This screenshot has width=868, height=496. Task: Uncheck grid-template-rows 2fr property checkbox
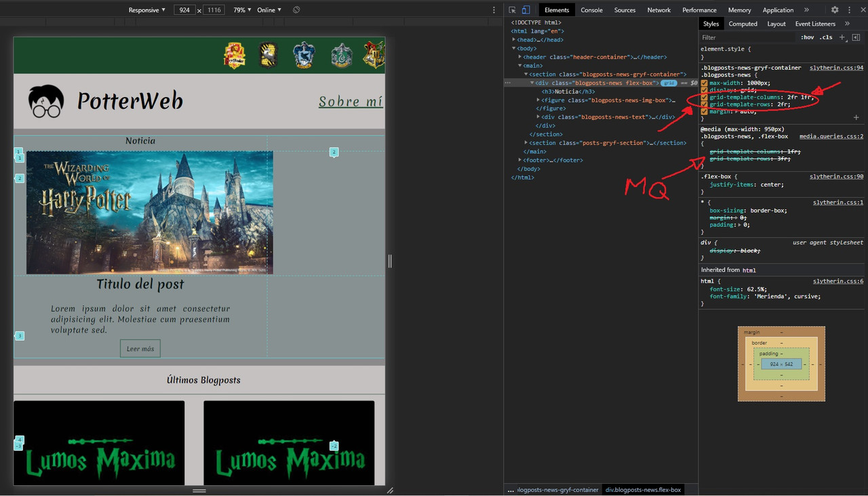coord(705,104)
